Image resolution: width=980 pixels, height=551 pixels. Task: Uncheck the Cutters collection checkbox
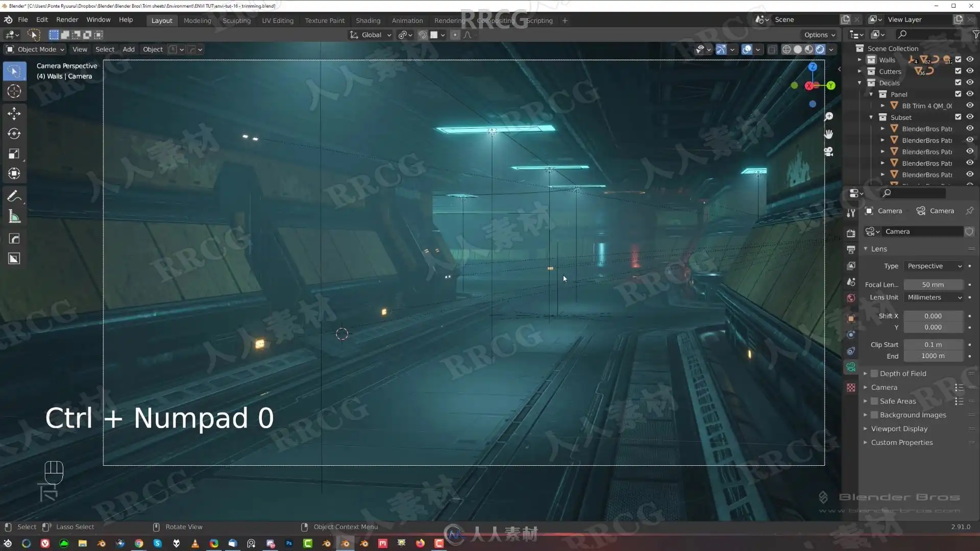coord(958,71)
